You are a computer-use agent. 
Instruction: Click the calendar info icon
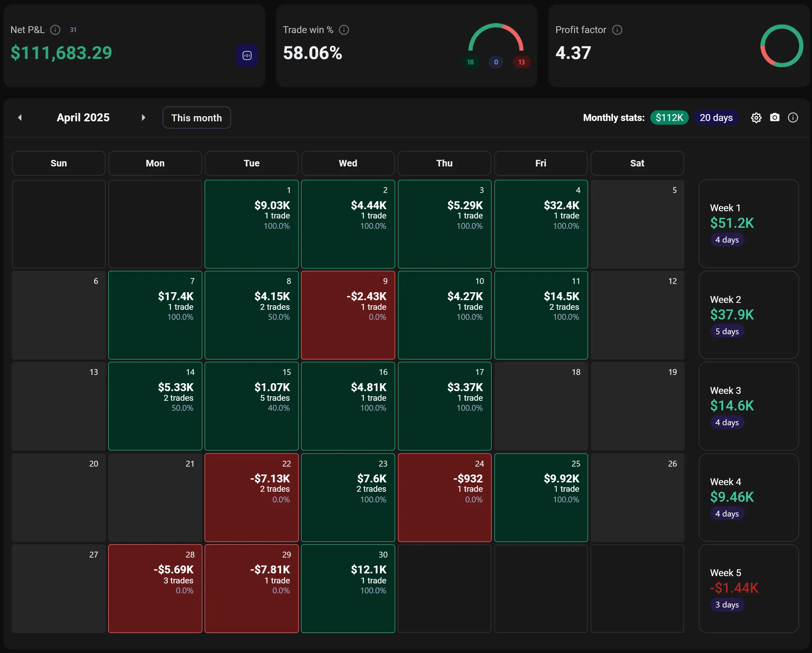(x=793, y=118)
